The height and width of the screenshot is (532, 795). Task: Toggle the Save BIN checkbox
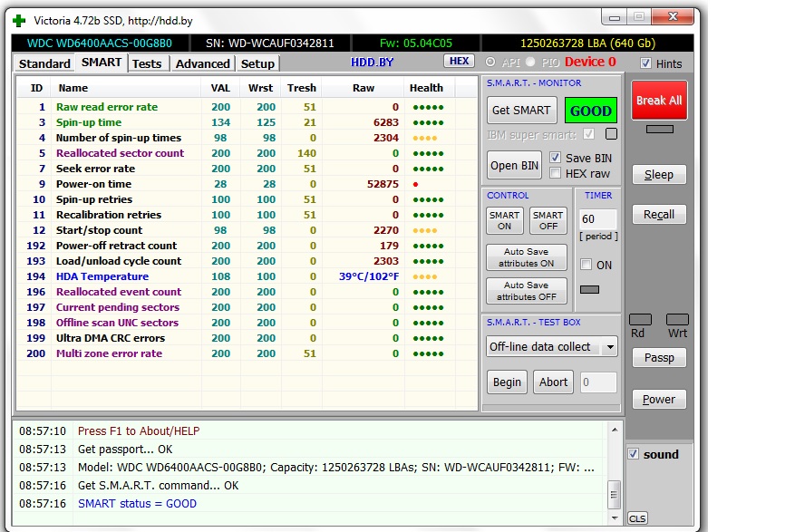[x=555, y=158]
